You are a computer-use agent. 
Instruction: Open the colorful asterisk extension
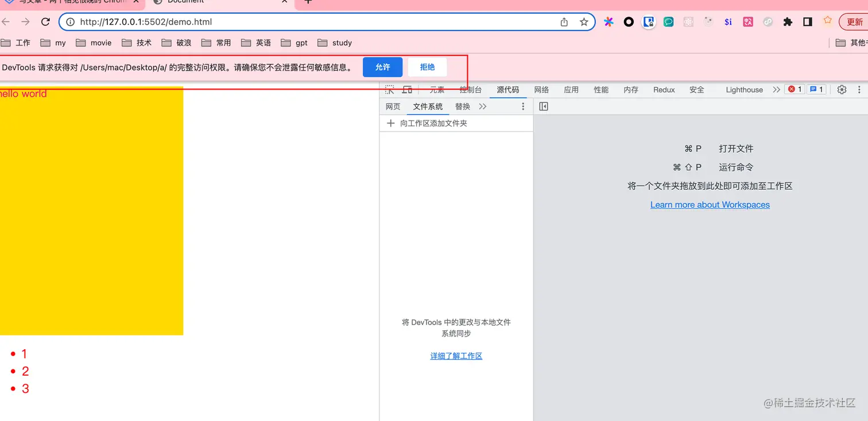coord(609,22)
